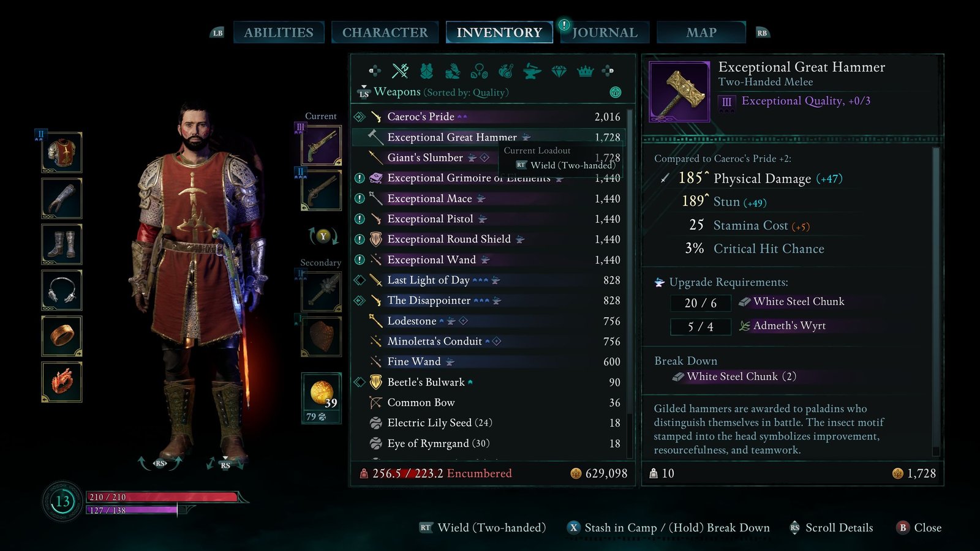Open the Armor chestplate category

point(427,71)
